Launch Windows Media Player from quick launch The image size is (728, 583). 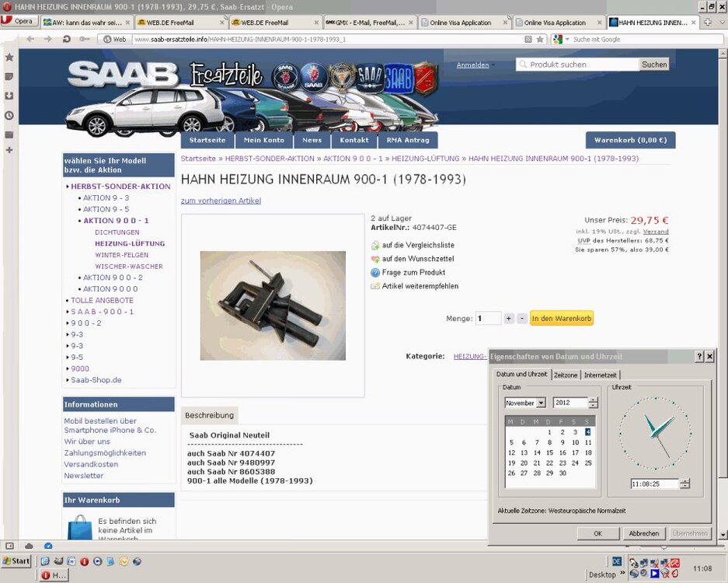point(97,561)
